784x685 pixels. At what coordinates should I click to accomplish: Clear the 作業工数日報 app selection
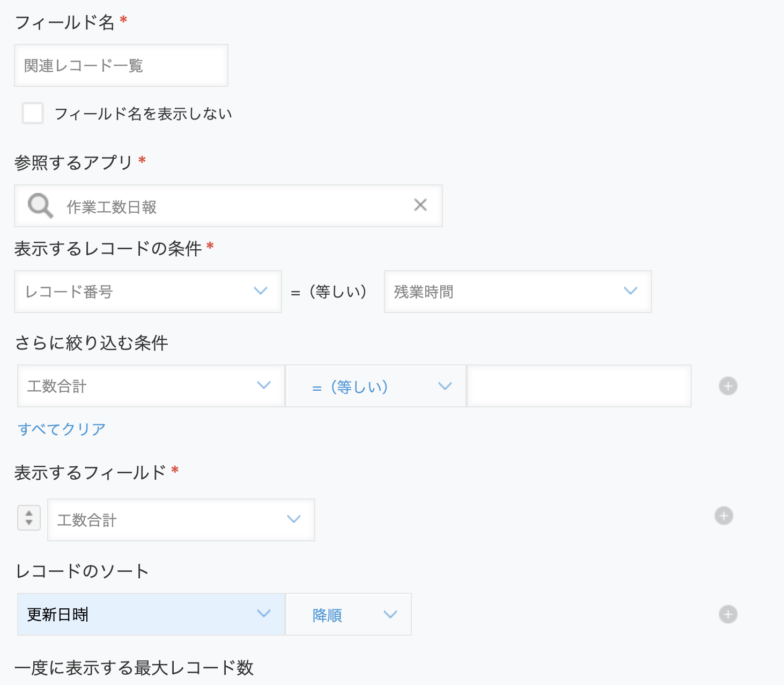tap(420, 205)
